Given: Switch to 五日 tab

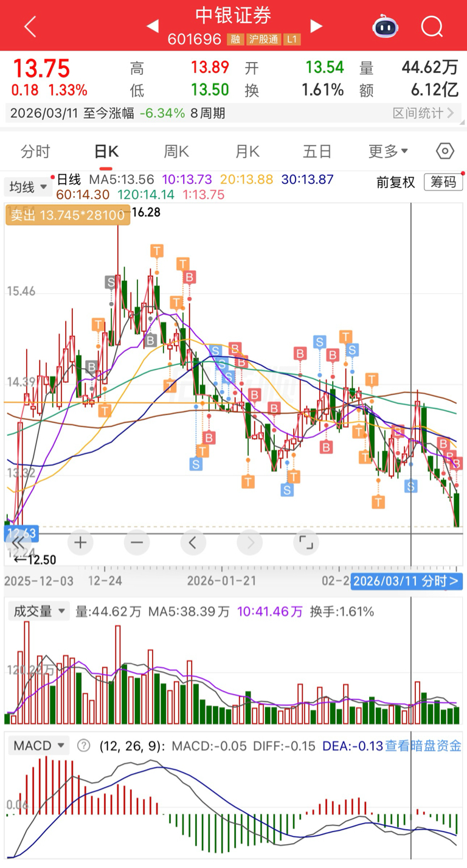Looking at the screenshot, I should (317, 152).
